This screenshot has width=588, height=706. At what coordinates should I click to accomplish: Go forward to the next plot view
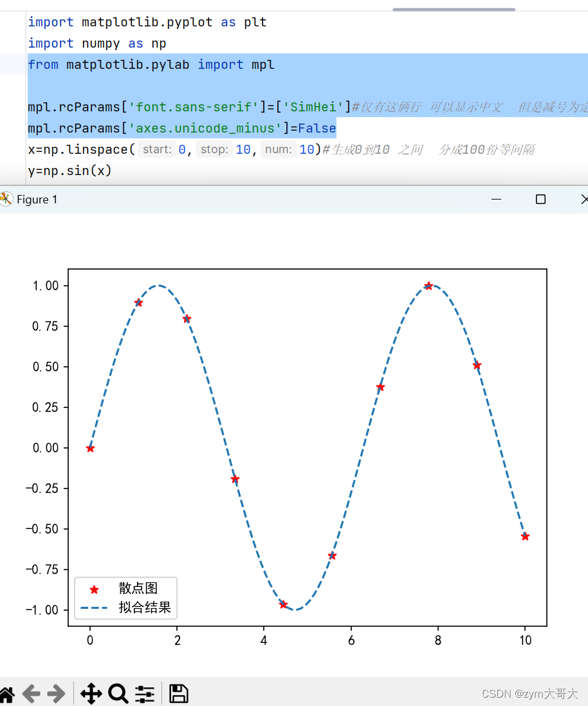click(56, 693)
